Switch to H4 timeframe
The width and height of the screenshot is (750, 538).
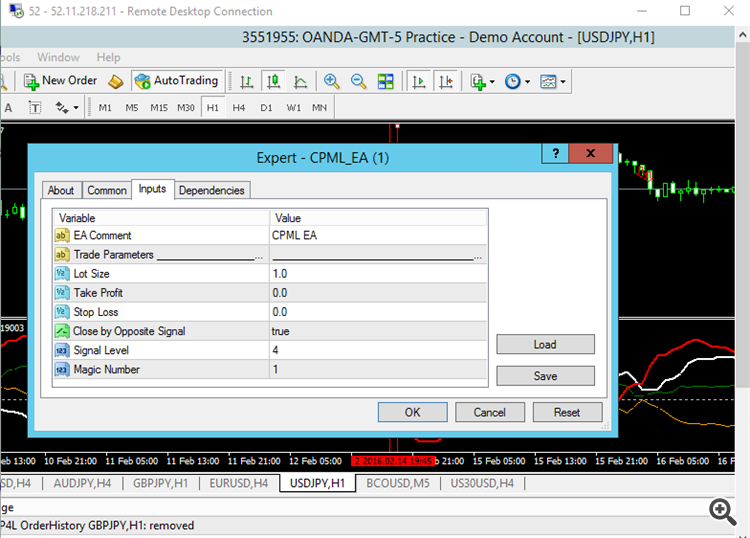click(239, 108)
